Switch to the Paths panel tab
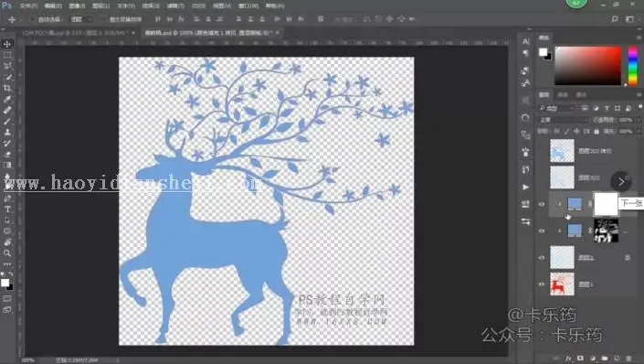Screen dimensions: 644x364 (581, 94)
